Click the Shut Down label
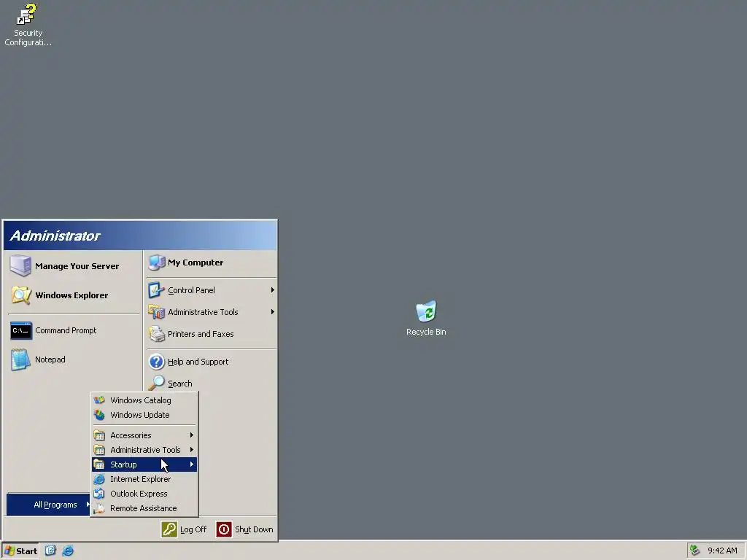 click(x=254, y=529)
